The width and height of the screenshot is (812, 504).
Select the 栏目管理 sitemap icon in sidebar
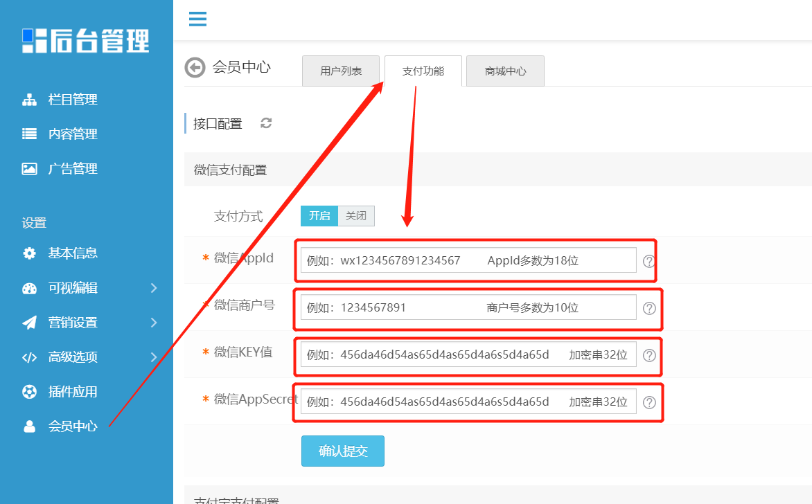point(29,99)
